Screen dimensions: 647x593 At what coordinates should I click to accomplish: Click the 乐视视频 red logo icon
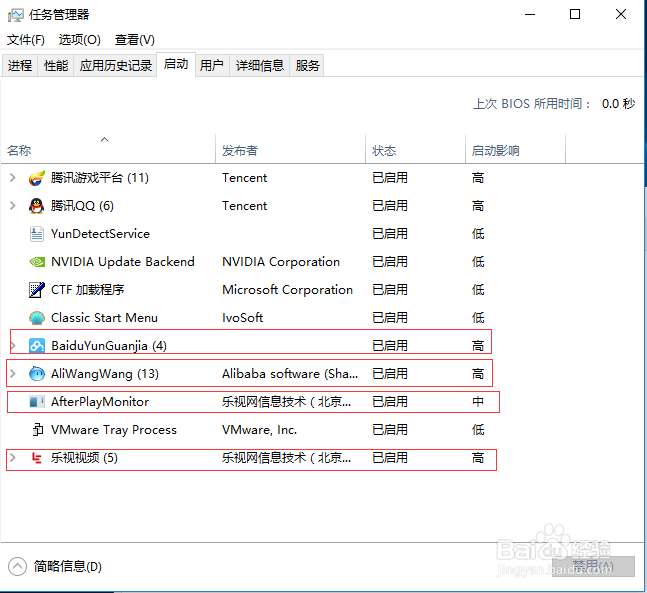point(37,458)
